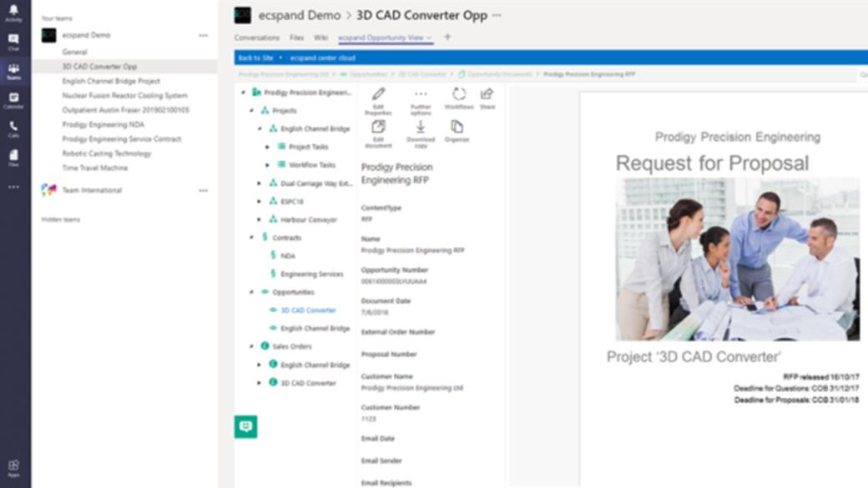
Task: Select the Opportunity Number value
Action: tap(394, 282)
